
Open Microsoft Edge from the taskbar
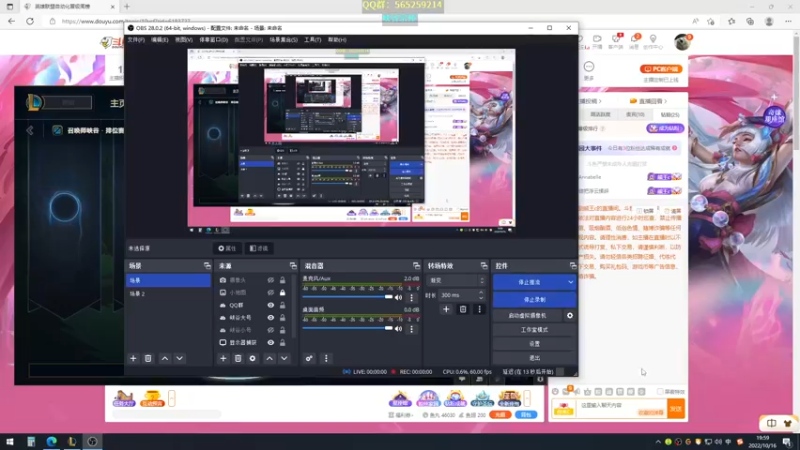52,441
